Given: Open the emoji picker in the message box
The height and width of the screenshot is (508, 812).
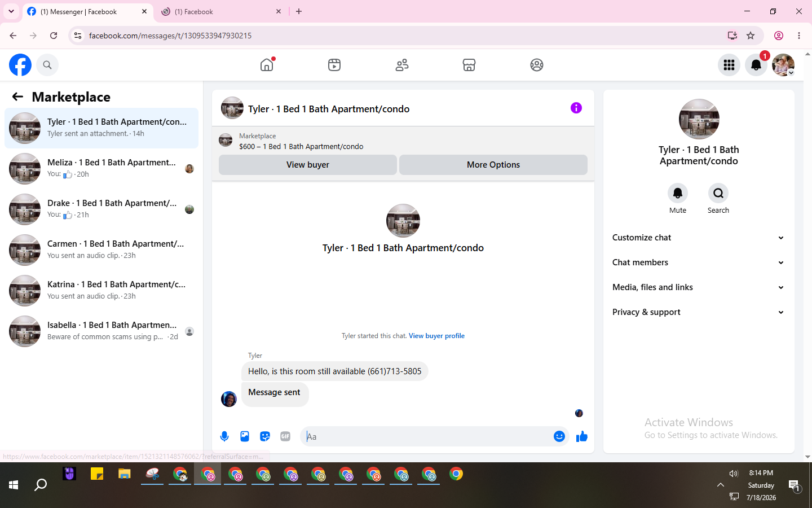Looking at the screenshot, I should click(559, 436).
